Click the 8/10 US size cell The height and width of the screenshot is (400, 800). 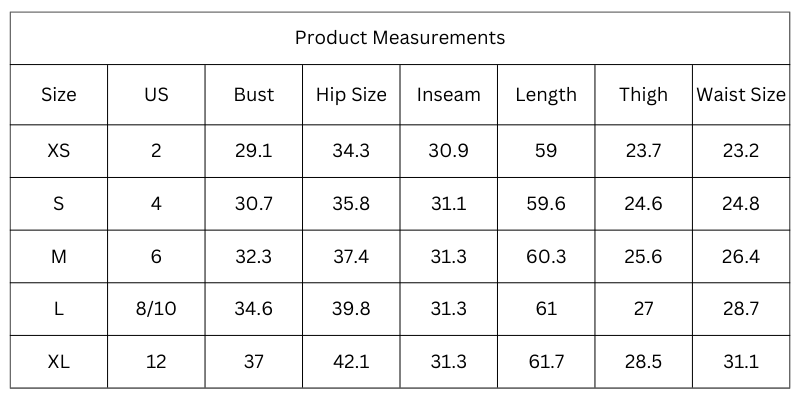(x=156, y=309)
